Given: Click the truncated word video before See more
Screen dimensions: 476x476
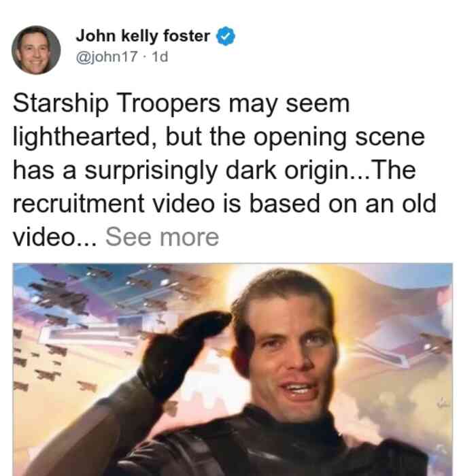Looking at the screenshot, I should click(54, 237).
